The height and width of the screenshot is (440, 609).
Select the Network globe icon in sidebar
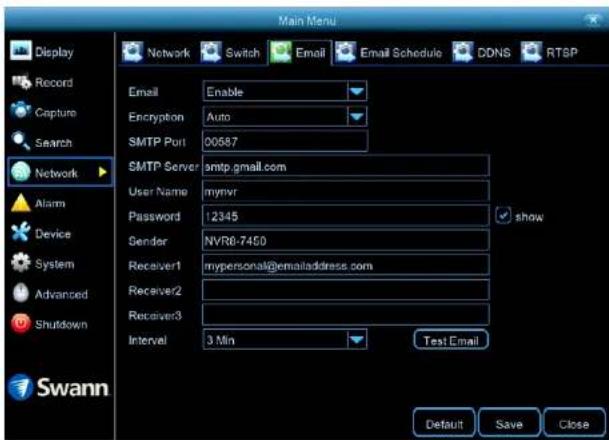21,172
